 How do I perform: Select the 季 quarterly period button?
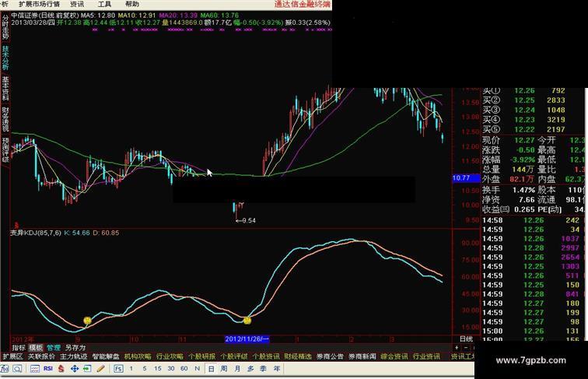click(x=263, y=368)
